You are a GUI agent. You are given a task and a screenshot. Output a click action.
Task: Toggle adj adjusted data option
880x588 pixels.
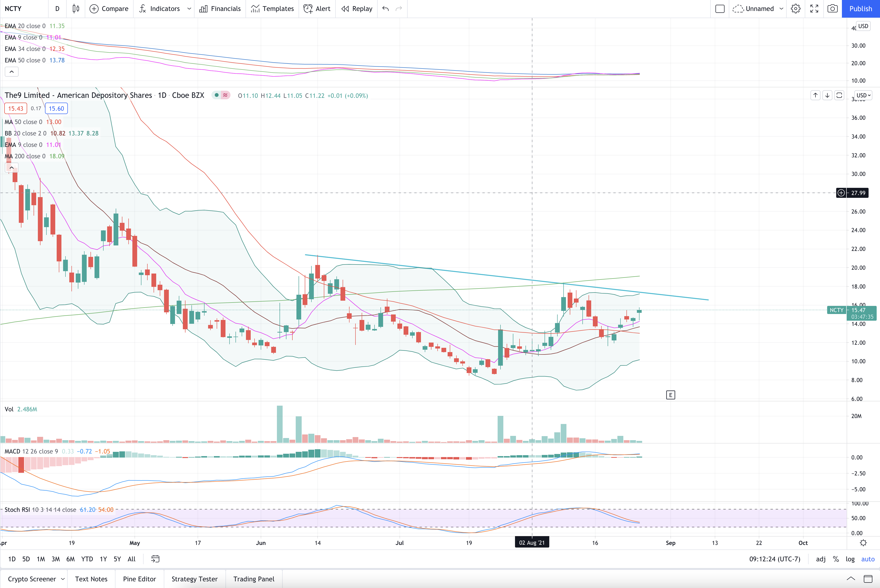point(821,559)
